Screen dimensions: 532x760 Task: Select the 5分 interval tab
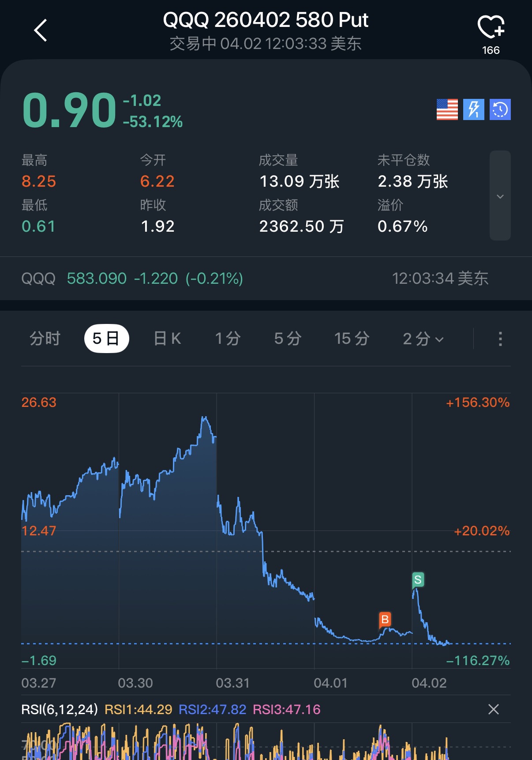tap(288, 339)
